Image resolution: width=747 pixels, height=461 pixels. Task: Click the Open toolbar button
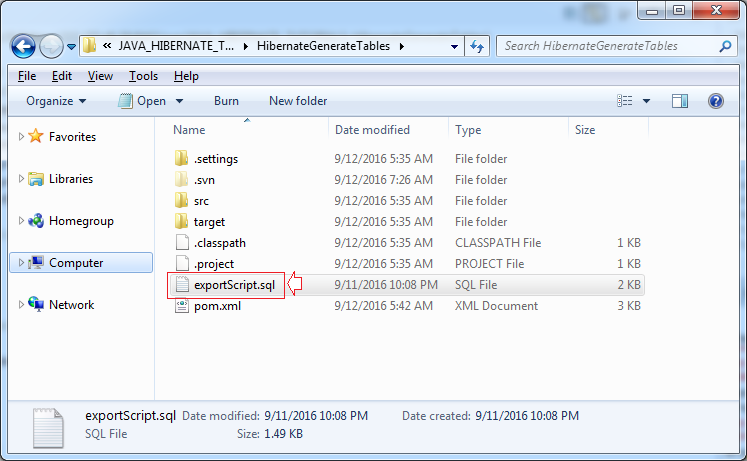click(x=142, y=101)
